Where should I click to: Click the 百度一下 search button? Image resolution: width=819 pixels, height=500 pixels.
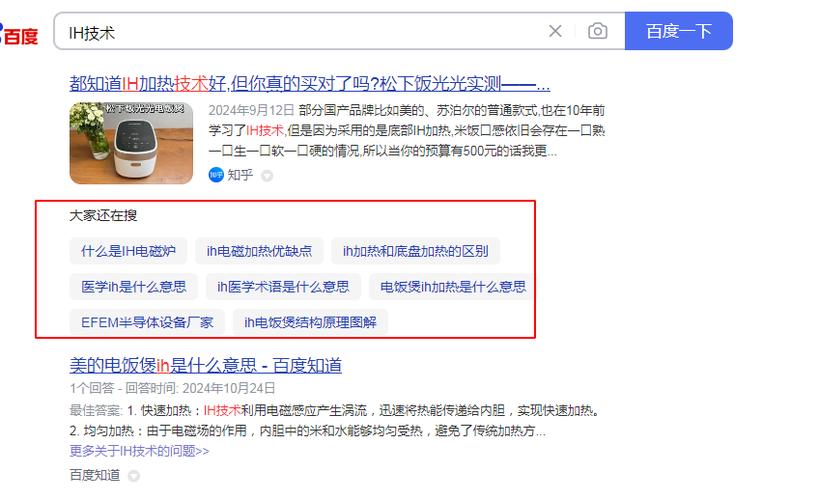(x=678, y=31)
